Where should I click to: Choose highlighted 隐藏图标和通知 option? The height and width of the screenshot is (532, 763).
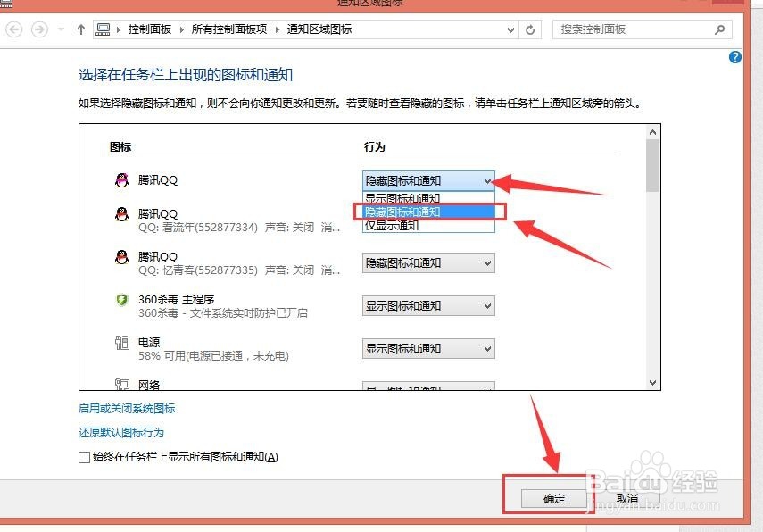(x=428, y=212)
